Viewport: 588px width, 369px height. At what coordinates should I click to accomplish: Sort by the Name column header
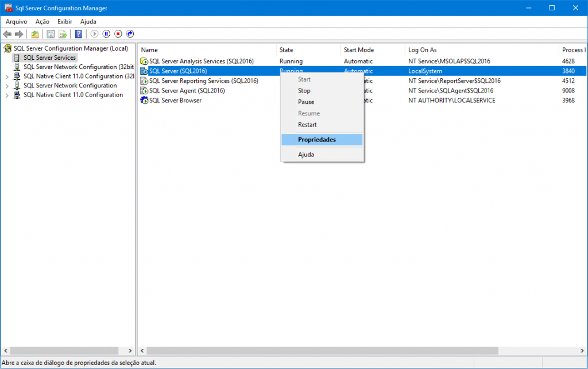[207, 50]
